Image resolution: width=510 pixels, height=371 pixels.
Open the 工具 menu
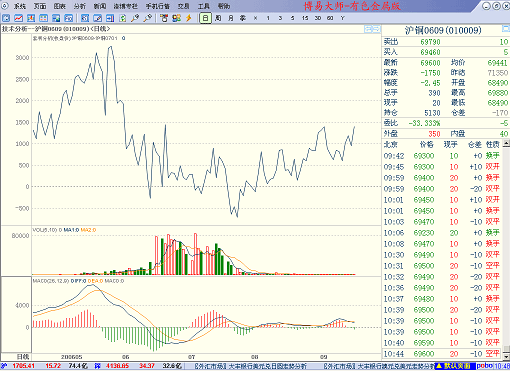pos(204,6)
